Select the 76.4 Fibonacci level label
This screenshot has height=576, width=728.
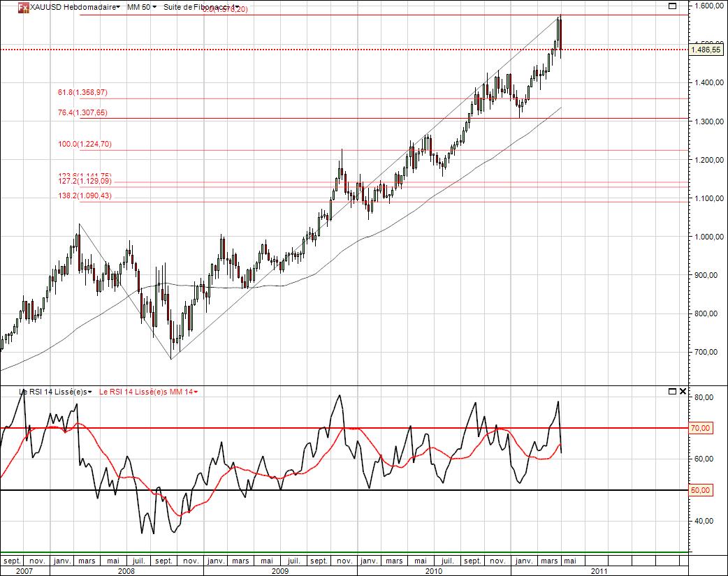tap(82, 112)
